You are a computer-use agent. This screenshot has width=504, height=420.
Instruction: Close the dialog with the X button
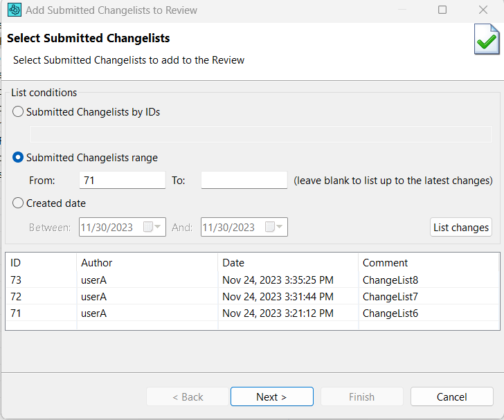click(483, 10)
